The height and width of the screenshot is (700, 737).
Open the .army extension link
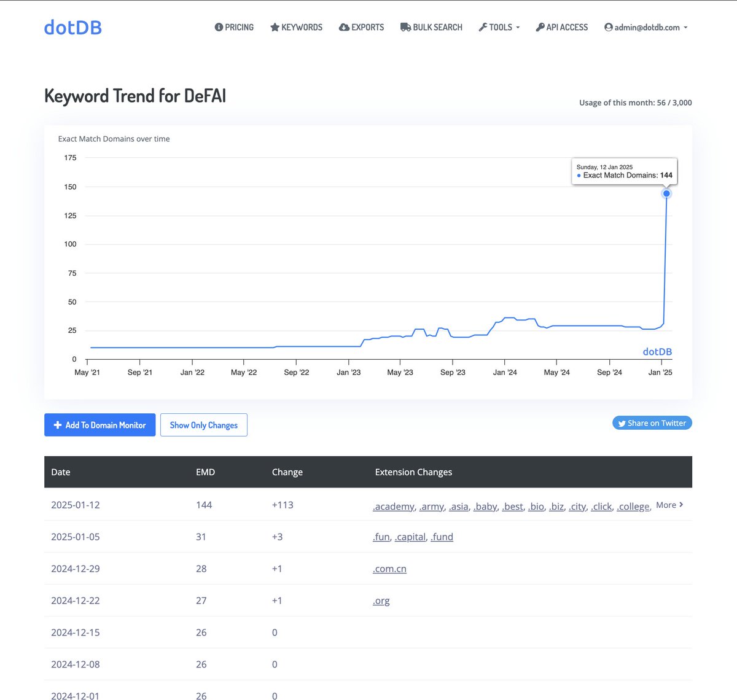click(432, 506)
